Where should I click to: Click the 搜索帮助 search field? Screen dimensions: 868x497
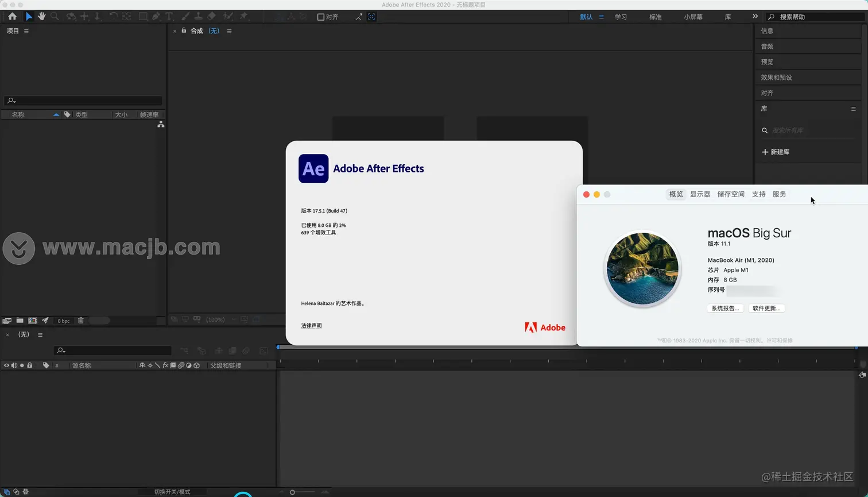(x=816, y=17)
